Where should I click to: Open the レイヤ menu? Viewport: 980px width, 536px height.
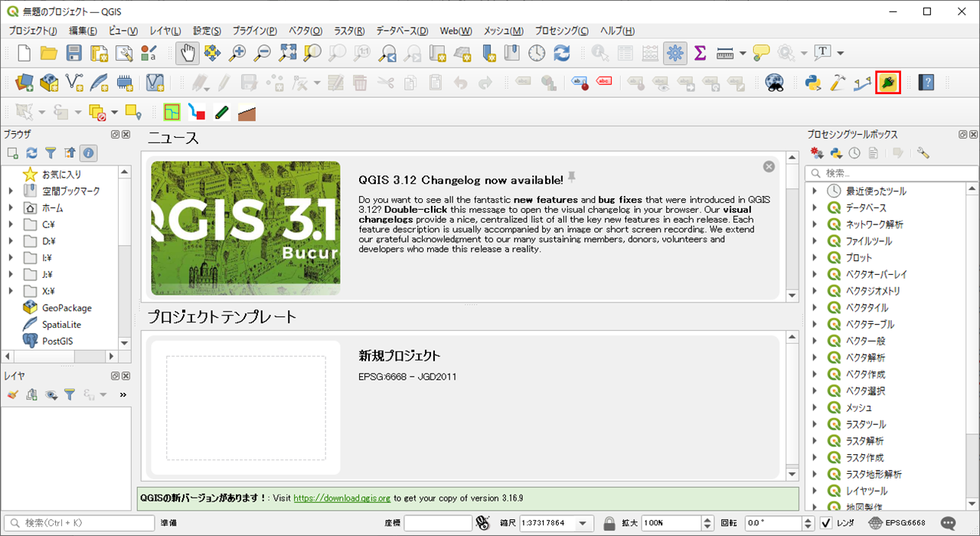(x=165, y=31)
